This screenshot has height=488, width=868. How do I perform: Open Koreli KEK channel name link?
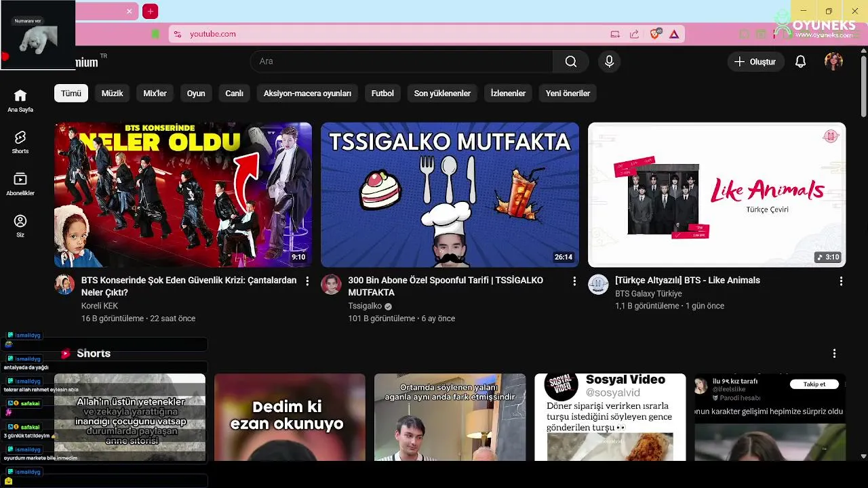click(x=100, y=306)
